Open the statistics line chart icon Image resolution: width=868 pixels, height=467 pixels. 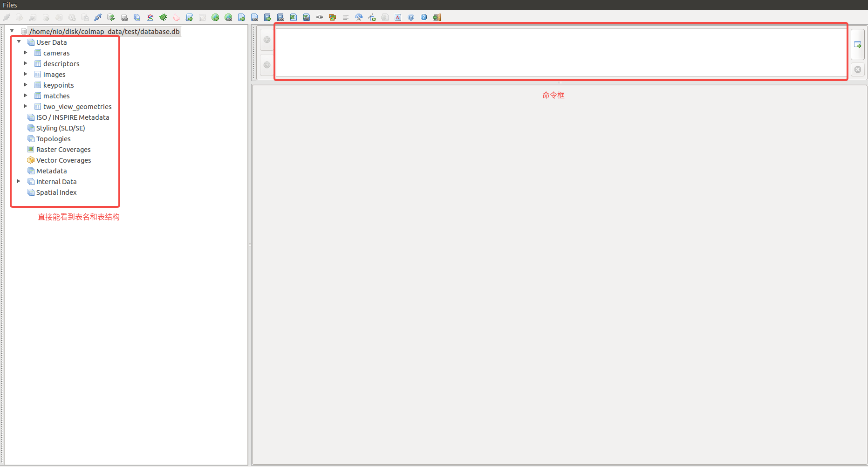coord(150,17)
